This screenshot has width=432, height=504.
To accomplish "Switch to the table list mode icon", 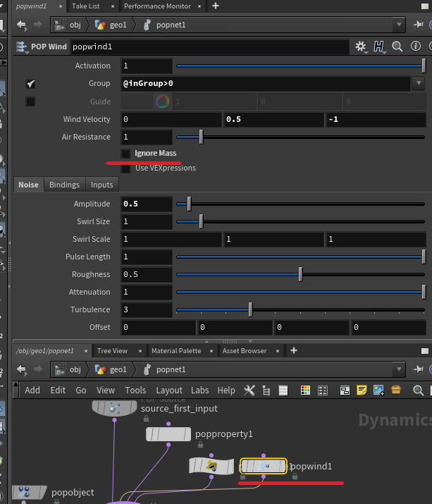I will tap(283, 391).
